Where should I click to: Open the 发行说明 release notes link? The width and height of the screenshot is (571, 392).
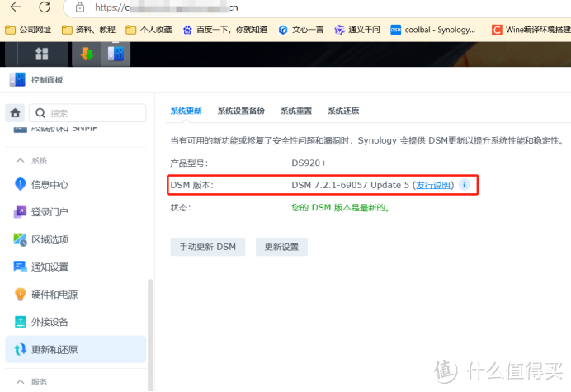[433, 185]
